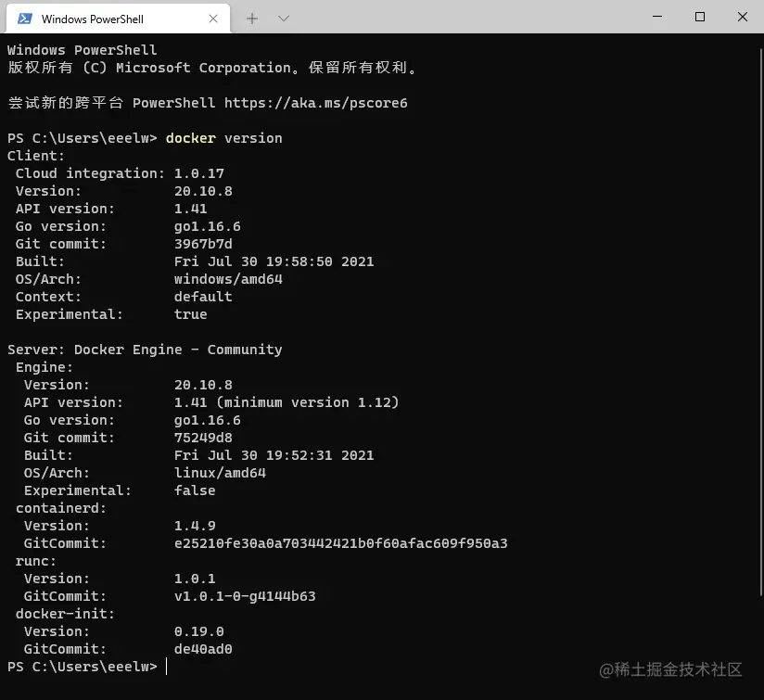Click the 'containerd:' heading

pyautogui.click(x=61, y=508)
